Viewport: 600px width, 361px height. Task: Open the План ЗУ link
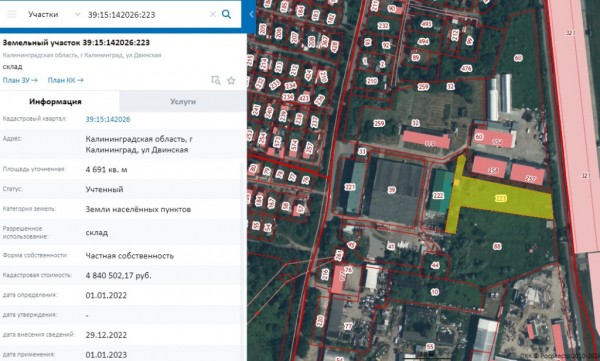click(x=20, y=80)
